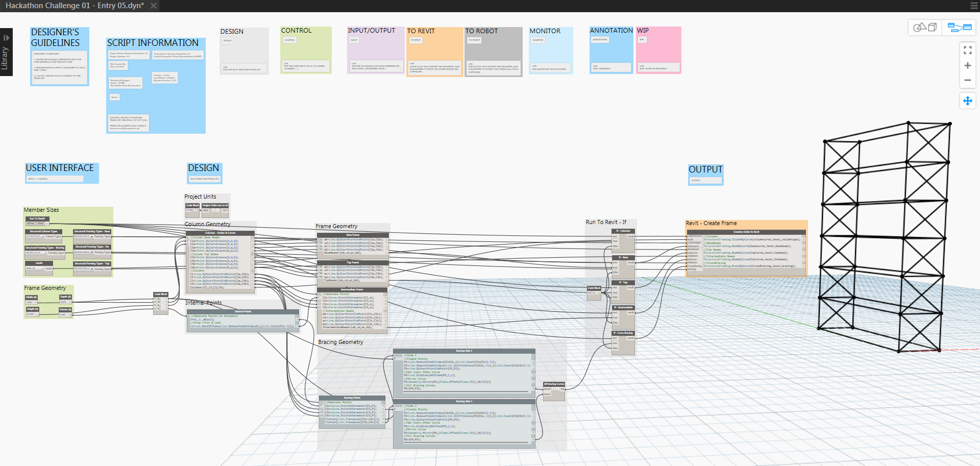Image resolution: width=980 pixels, height=466 pixels.
Task: Select the If - Intermediate node header
Action: coord(623,307)
